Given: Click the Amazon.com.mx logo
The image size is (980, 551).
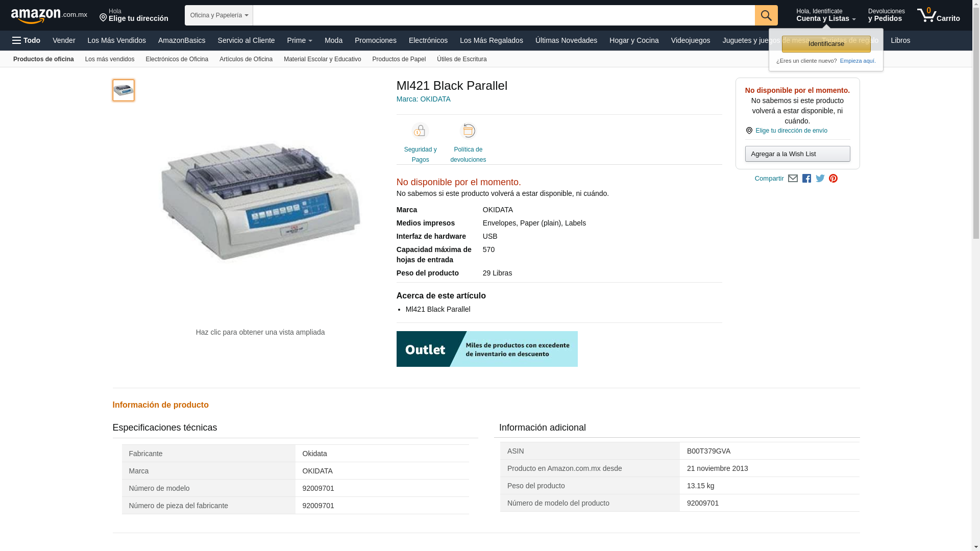Looking at the screenshot, I should [48, 16].
